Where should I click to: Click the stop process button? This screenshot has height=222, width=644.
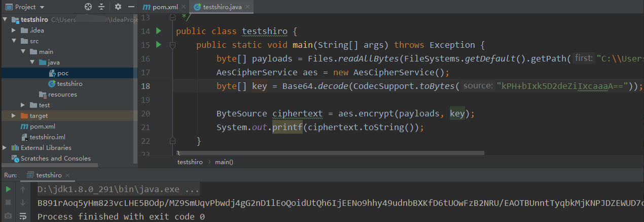8,203
